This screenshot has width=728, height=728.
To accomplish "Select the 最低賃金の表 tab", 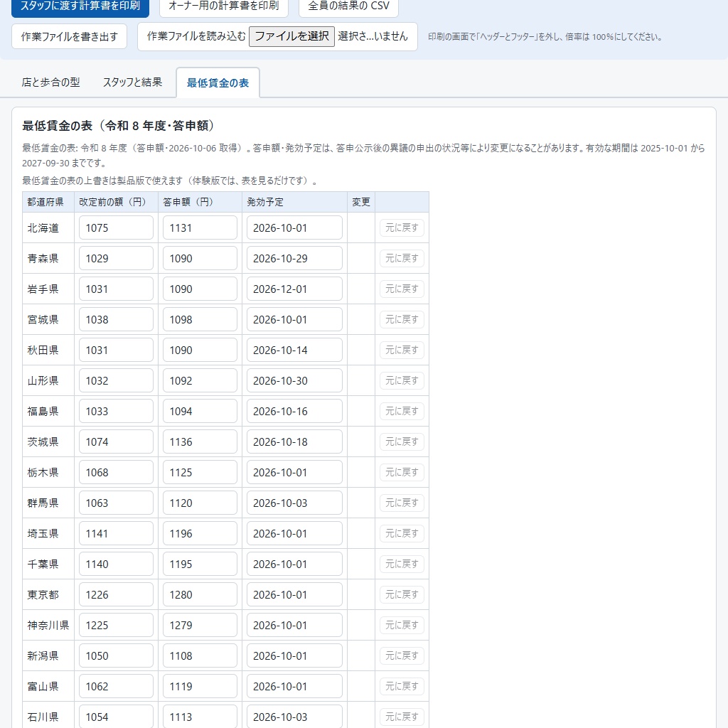I will click(218, 82).
